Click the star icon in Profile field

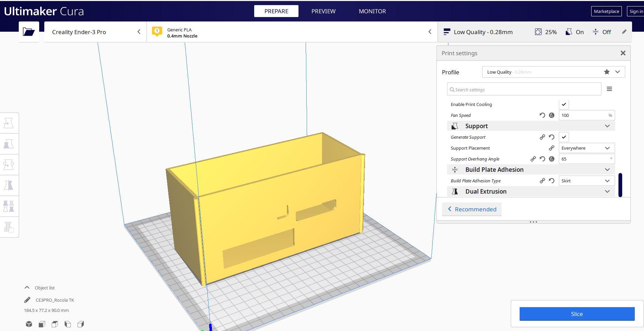click(607, 72)
